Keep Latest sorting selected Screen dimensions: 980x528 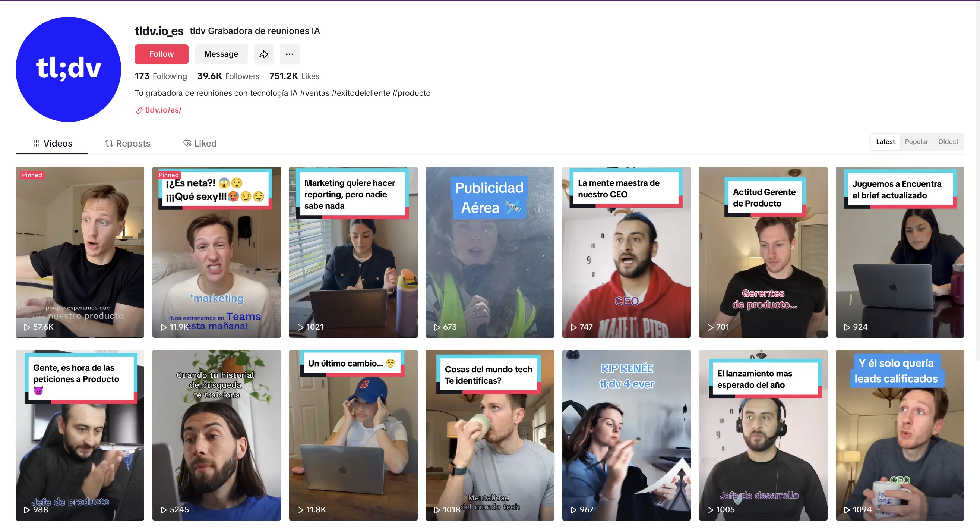pyautogui.click(x=885, y=142)
